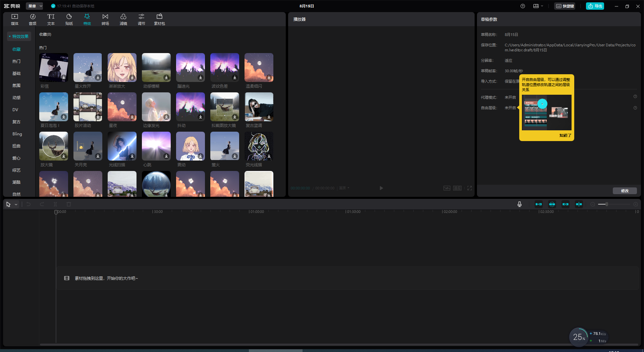Select the Bling effects category

coord(17,134)
